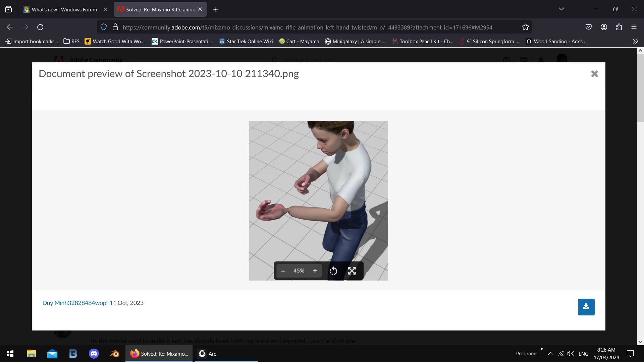
Task: Open RFS bookmarks folder
Action: [71, 41]
